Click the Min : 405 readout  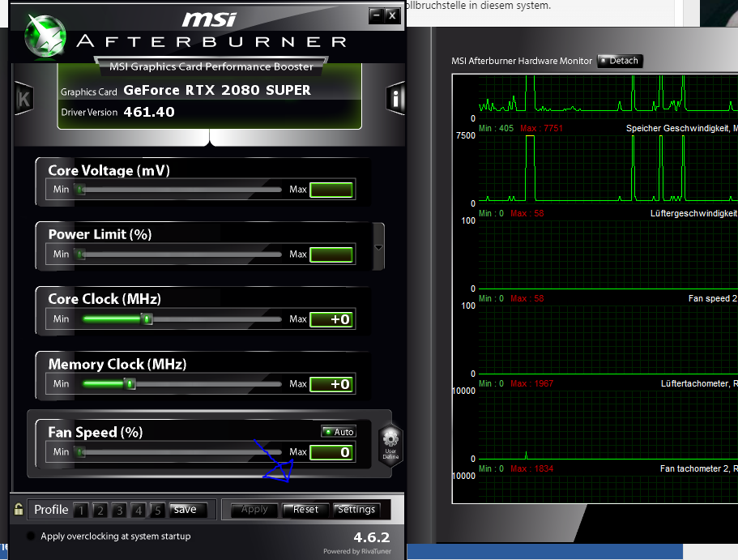[496, 128]
